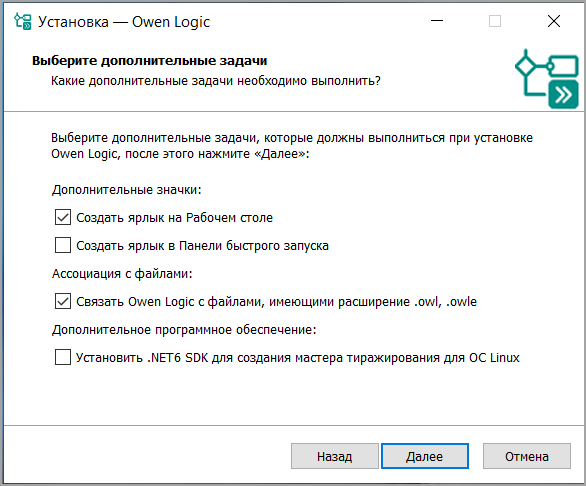Click the 'Какие дополнительные задачи необходимо выполнить?' subtitle
The width and height of the screenshot is (586, 486).
[x=216, y=81]
